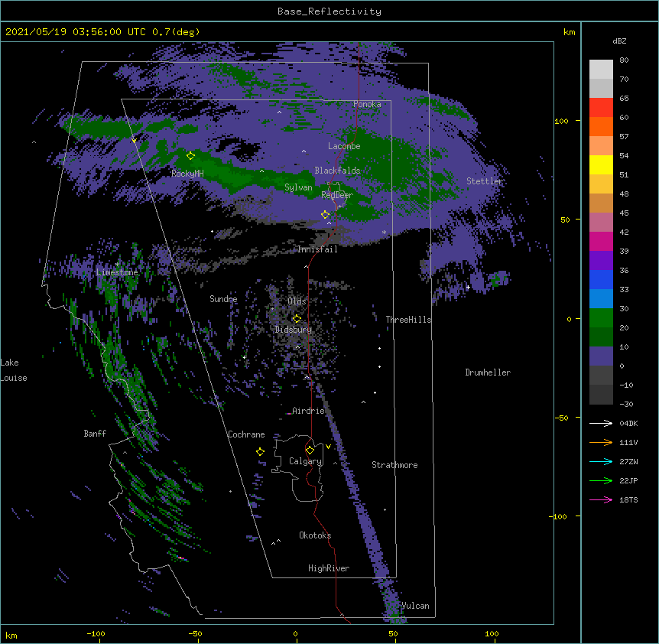Click the Sundre label
The image size is (659, 644).
click(223, 299)
